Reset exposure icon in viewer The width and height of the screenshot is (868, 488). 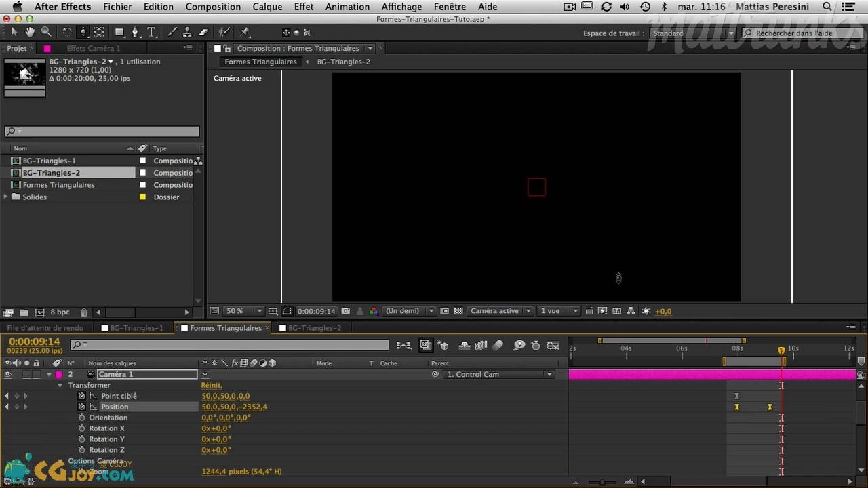[x=646, y=311]
